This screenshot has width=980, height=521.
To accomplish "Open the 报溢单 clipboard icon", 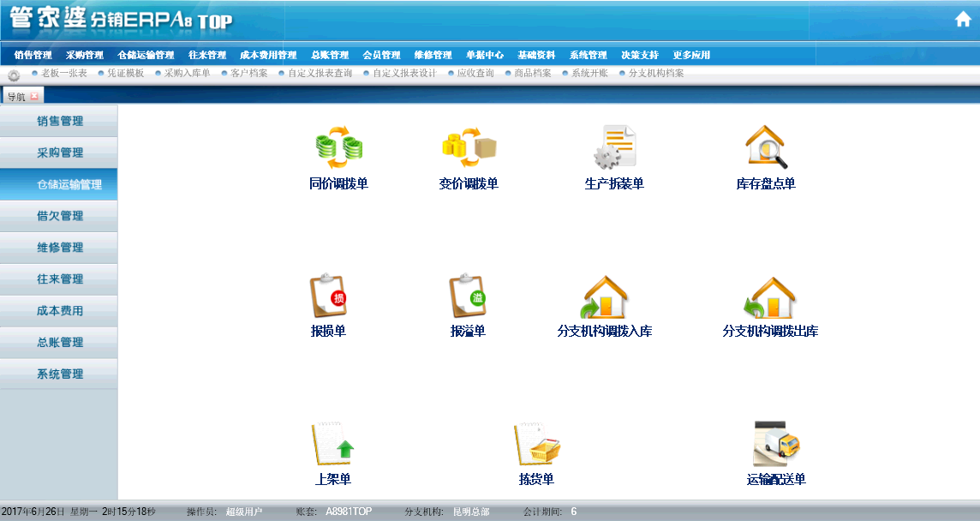I will pyautogui.click(x=468, y=296).
